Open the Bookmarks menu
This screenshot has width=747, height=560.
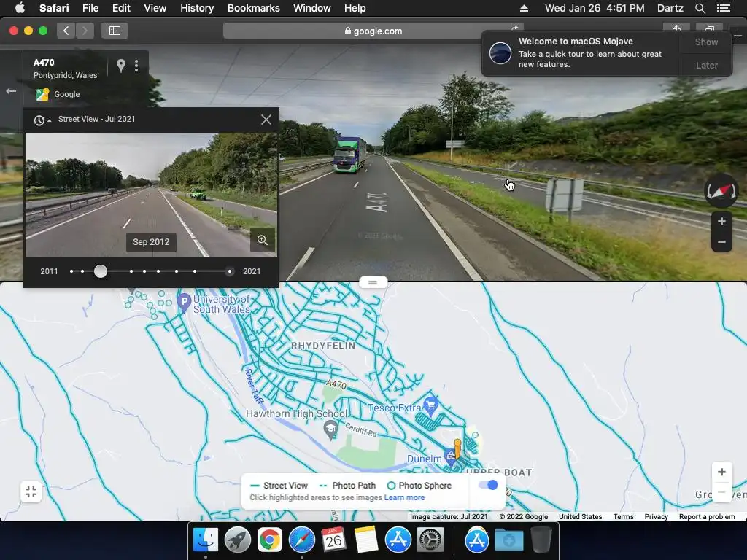coord(253,8)
